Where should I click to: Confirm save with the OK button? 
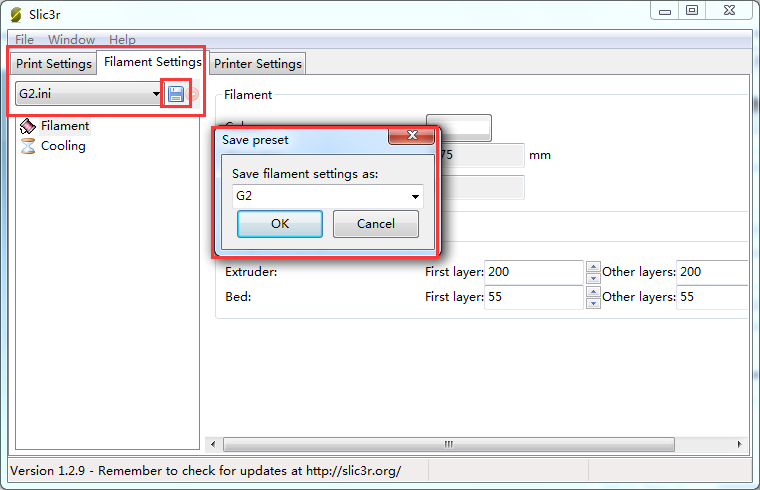pyautogui.click(x=280, y=224)
